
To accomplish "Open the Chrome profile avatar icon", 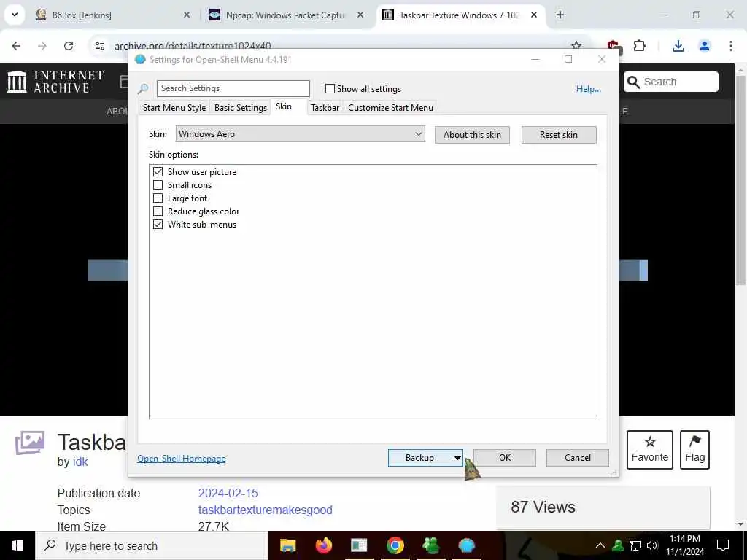I will [704, 46].
